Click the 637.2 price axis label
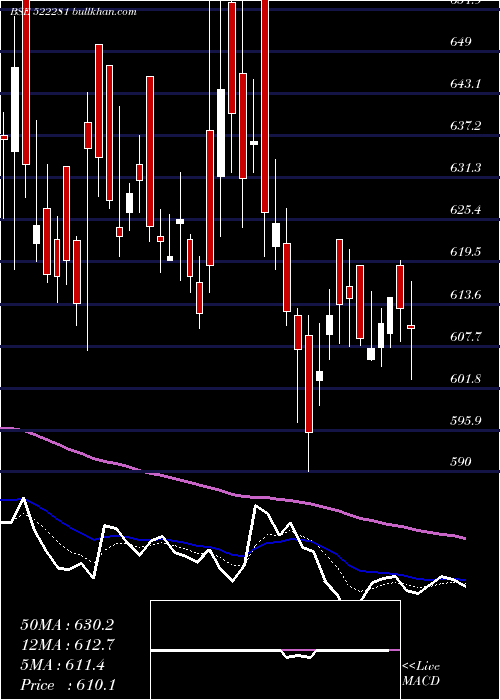This screenshot has width=500, height=700. pyautogui.click(x=466, y=125)
